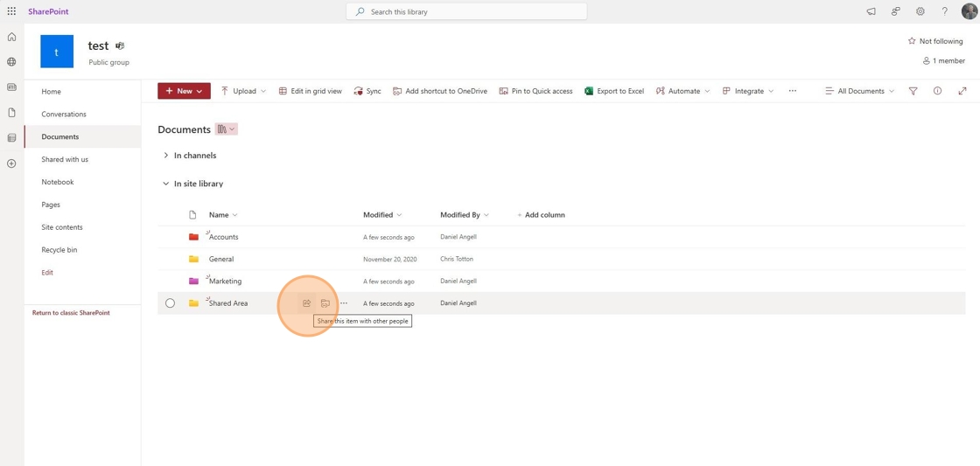Screen dimensions: 980x466
Task: Open the app launcher waffle icon
Action: point(11,11)
